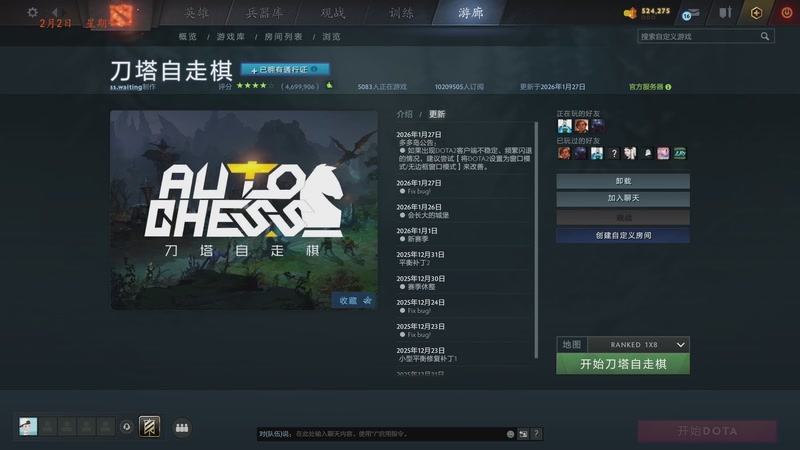Click the thumbs up rating icon
Image resolution: width=800 pixels, height=450 pixels.
330,86
